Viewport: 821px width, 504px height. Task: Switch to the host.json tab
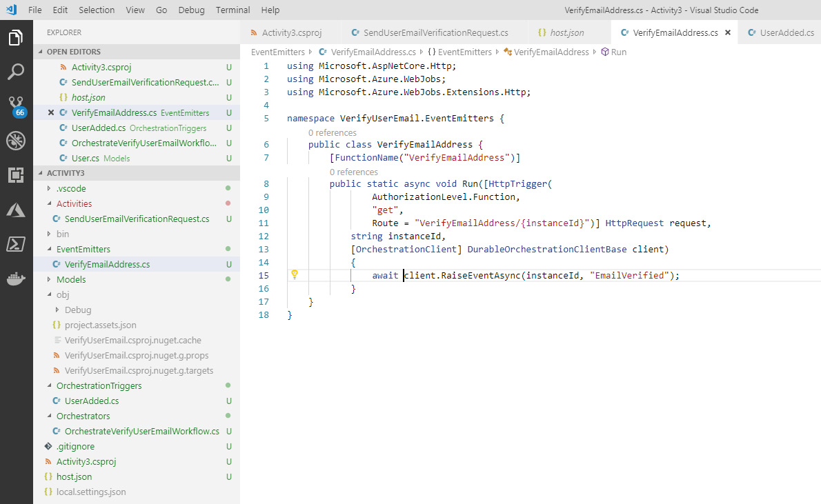(568, 32)
